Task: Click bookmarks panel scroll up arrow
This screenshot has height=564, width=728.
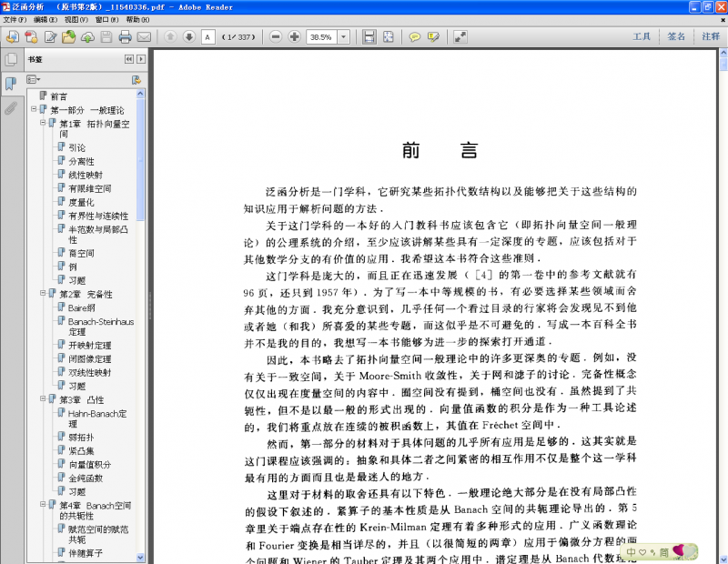Action: (x=141, y=94)
